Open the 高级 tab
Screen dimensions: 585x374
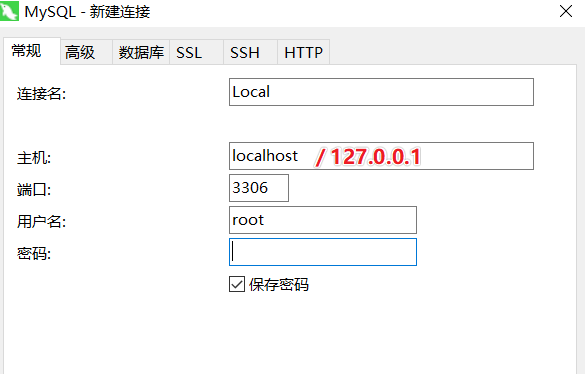click(86, 52)
